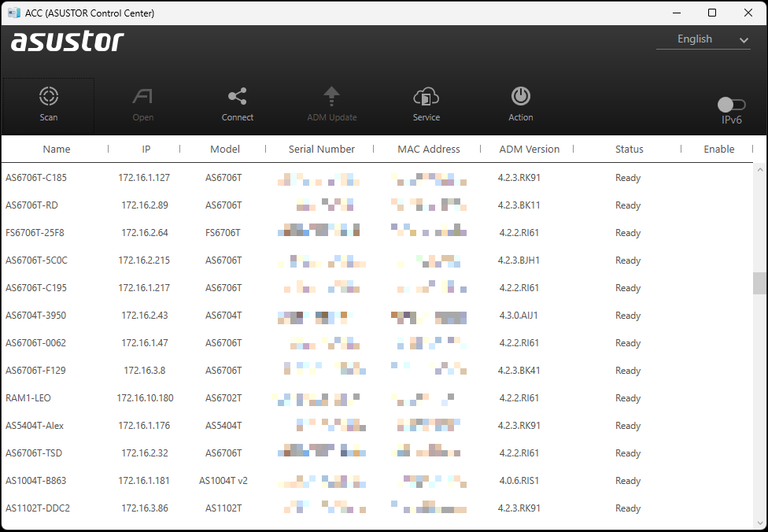Select the AS1102T-DDC2 device name
The width and height of the screenshot is (768, 532).
coord(38,508)
